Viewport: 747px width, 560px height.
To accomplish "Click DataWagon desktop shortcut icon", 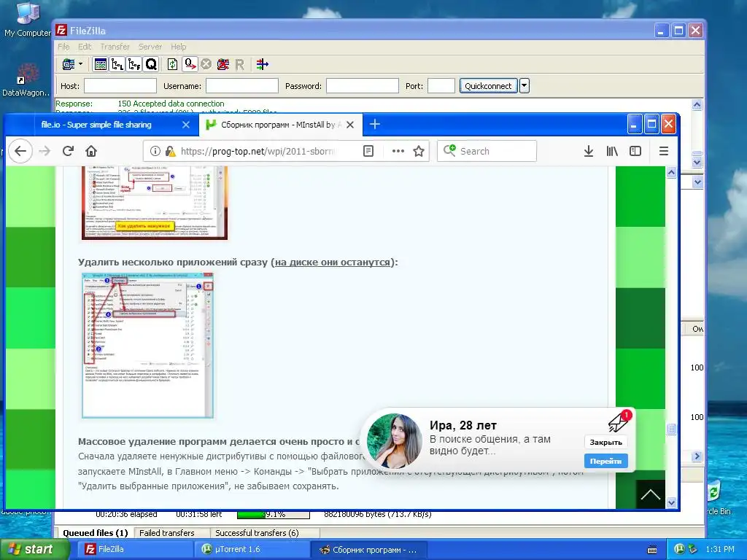I will [x=27, y=80].
